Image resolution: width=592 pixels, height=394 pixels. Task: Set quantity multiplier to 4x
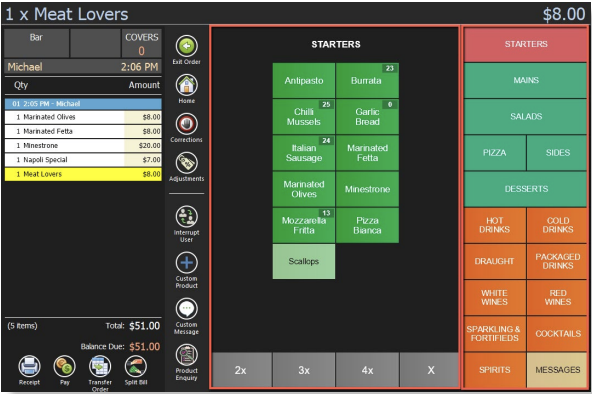pyautogui.click(x=367, y=370)
